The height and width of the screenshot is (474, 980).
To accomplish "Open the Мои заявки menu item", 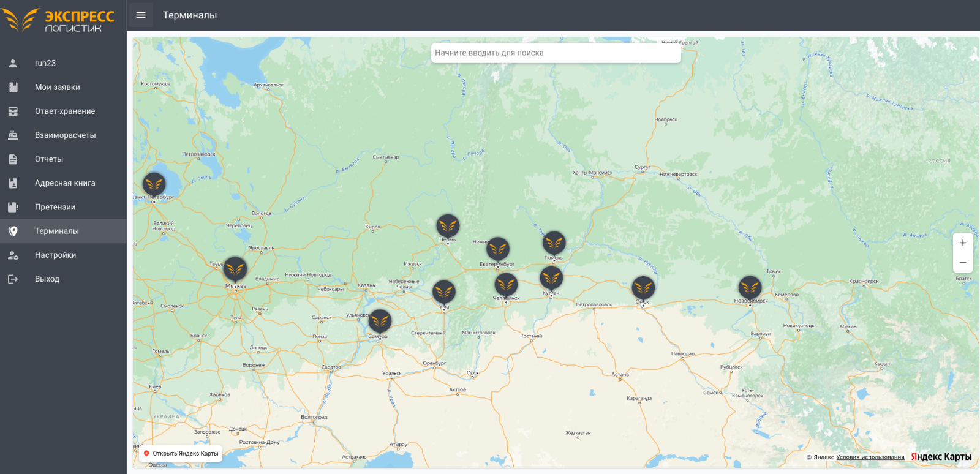I will coord(63,87).
